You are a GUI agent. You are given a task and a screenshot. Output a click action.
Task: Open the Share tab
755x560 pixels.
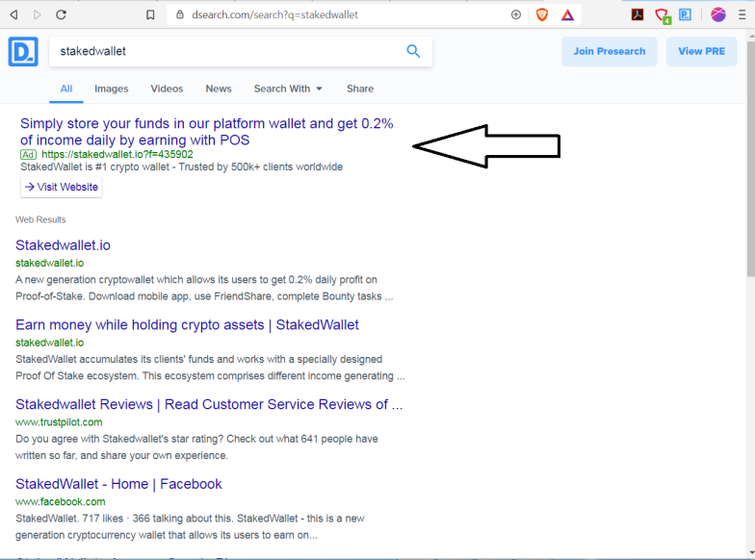[360, 89]
